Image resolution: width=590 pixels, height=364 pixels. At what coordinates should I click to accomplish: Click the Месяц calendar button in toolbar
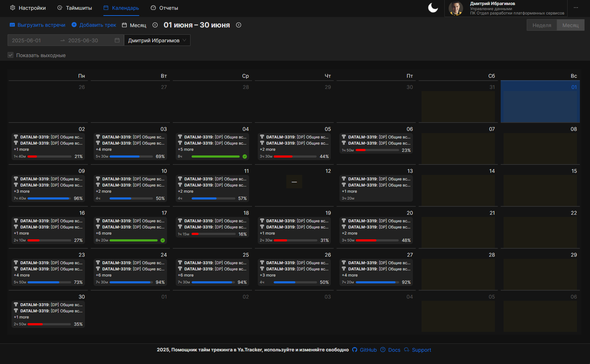click(x=134, y=25)
